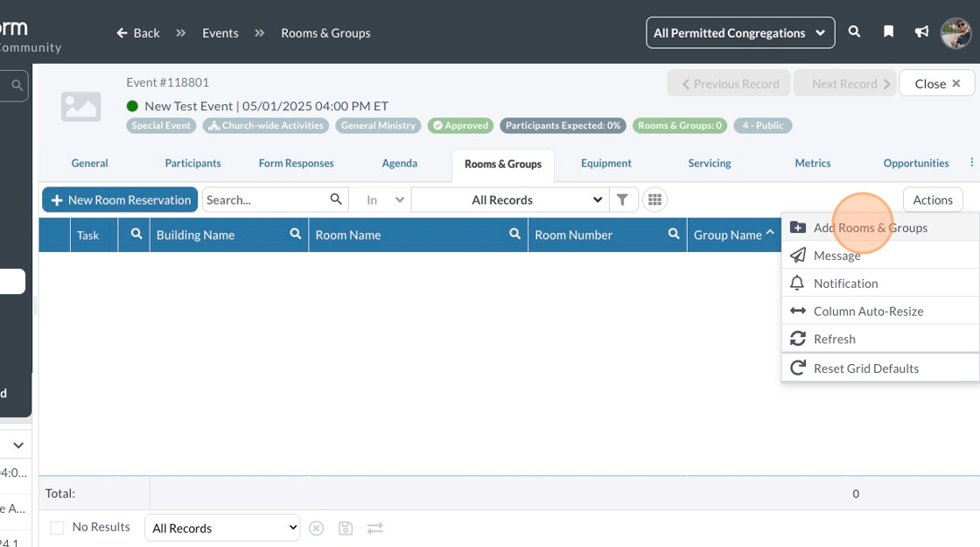980x547 pixels.
Task: Open the grid layout view icon
Action: pyautogui.click(x=654, y=200)
